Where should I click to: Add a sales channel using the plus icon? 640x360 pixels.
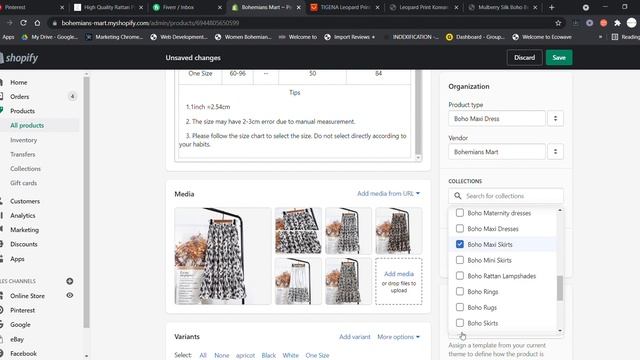70,281
